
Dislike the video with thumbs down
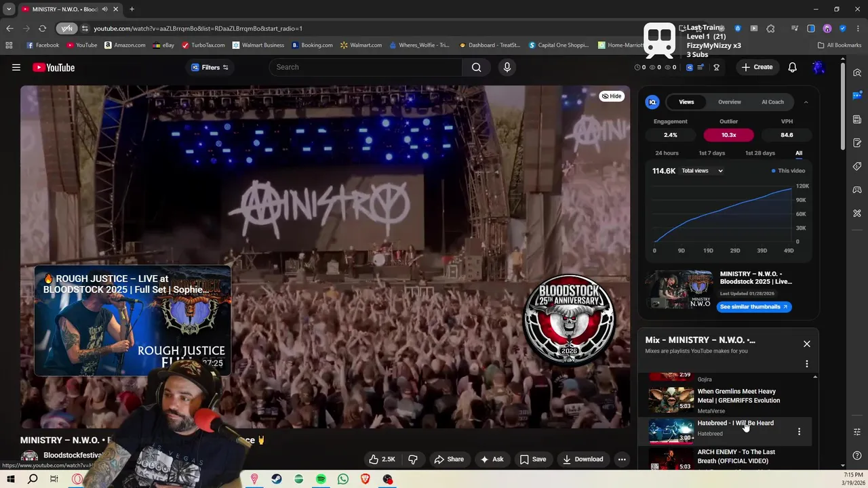412,459
